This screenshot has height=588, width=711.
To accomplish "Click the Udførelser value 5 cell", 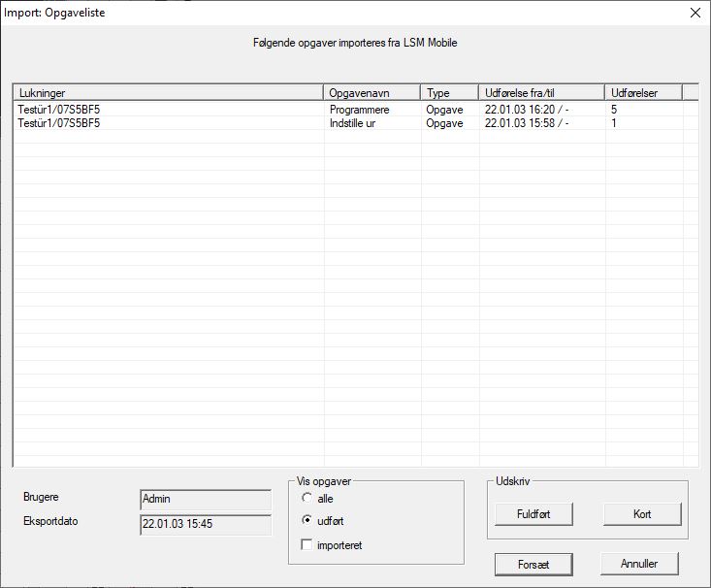I will pyautogui.click(x=614, y=110).
